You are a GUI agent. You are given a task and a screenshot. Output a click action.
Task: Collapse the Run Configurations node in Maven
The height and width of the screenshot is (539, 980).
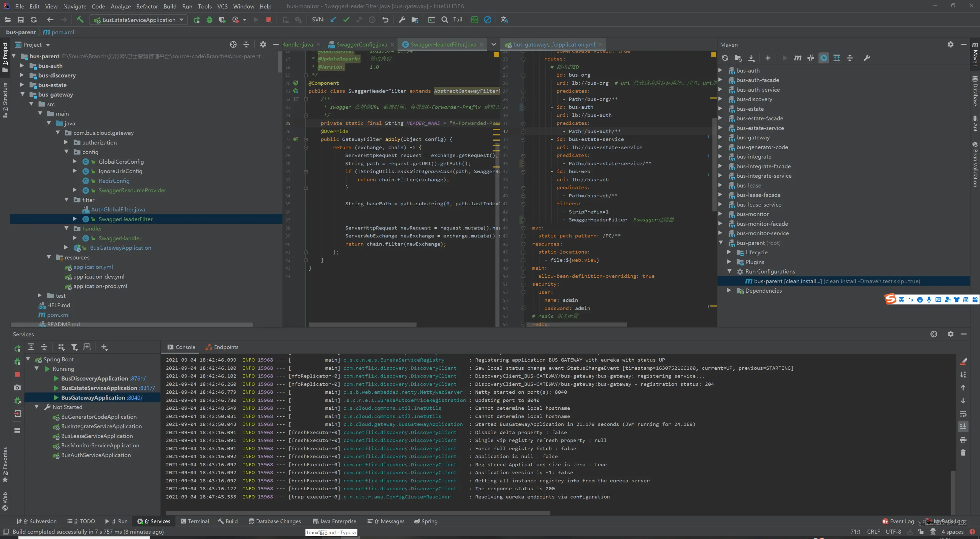click(x=729, y=271)
